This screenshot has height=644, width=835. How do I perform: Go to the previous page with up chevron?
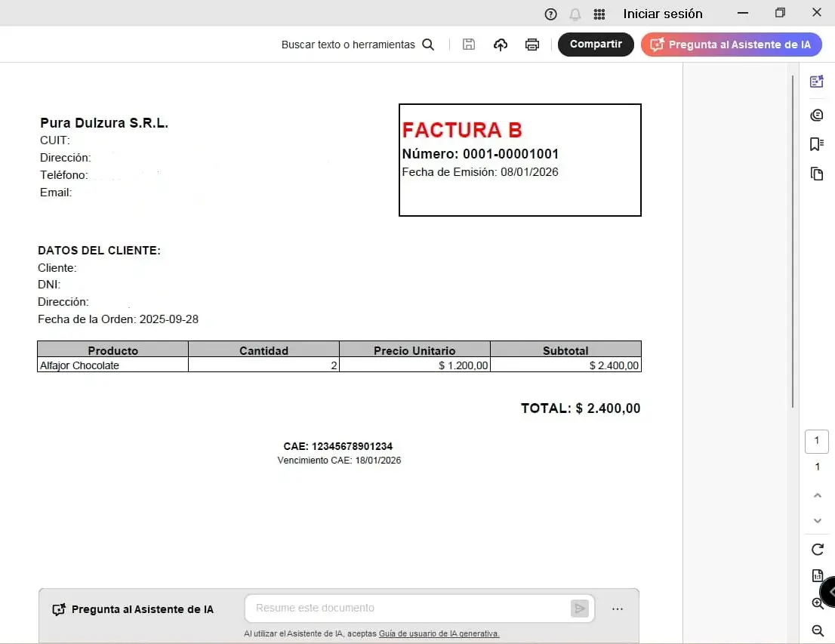(817, 495)
